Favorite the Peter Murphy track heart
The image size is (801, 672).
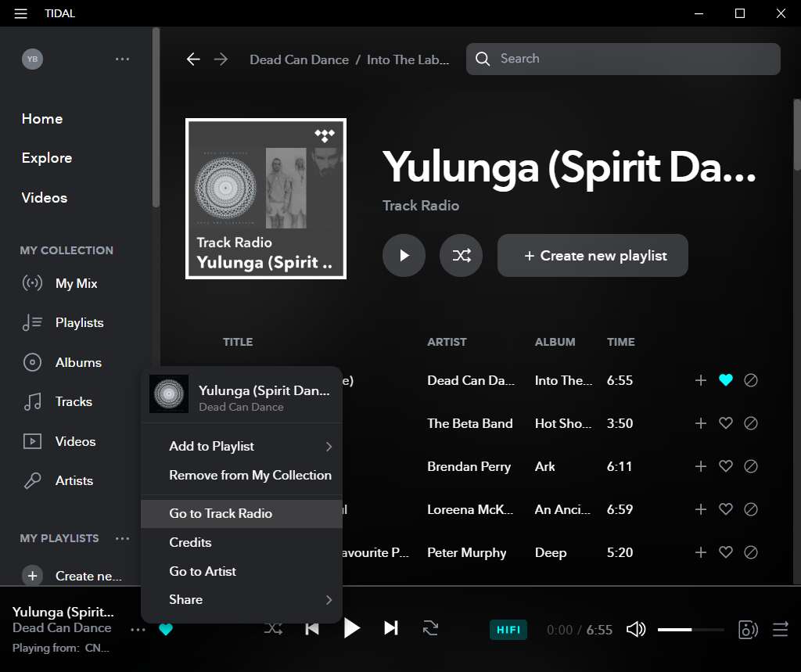pos(725,552)
